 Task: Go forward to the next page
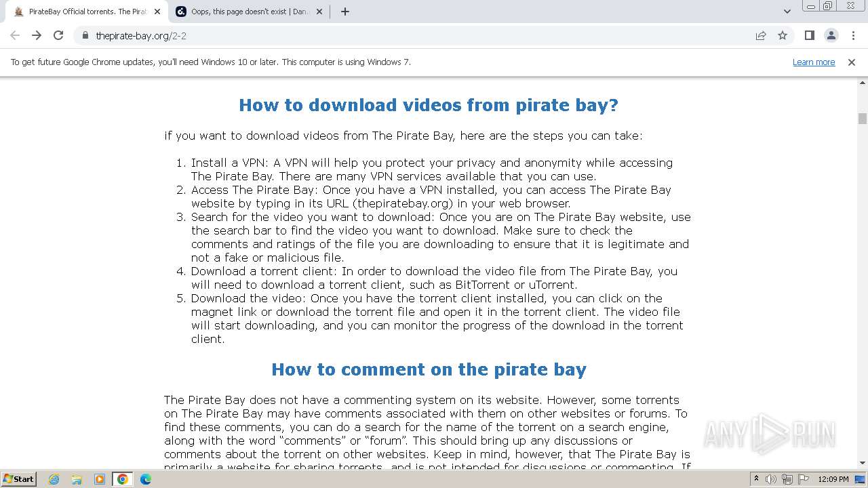pyautogui.click(x=37, y=35)
